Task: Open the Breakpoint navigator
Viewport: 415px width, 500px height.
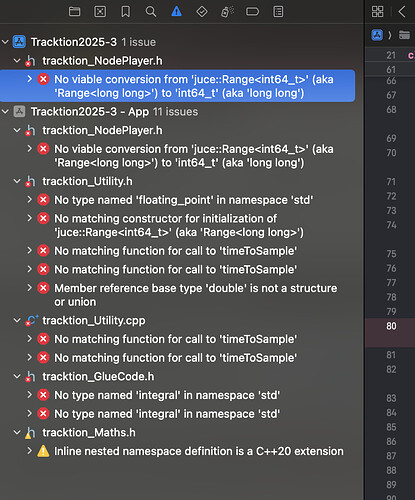Action: click(252, 12)
